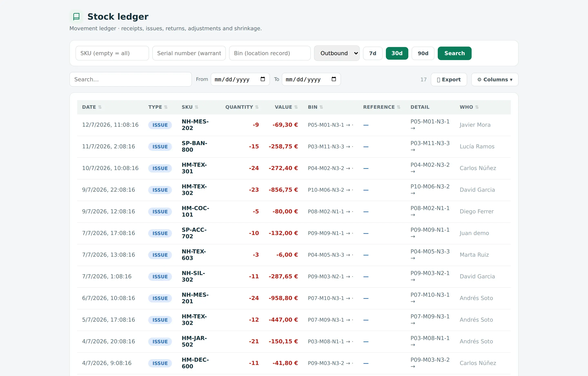Sort by Type column arrows icon
Image resolution: width=588 pixels, height=376 pixels.
[166, 107]
